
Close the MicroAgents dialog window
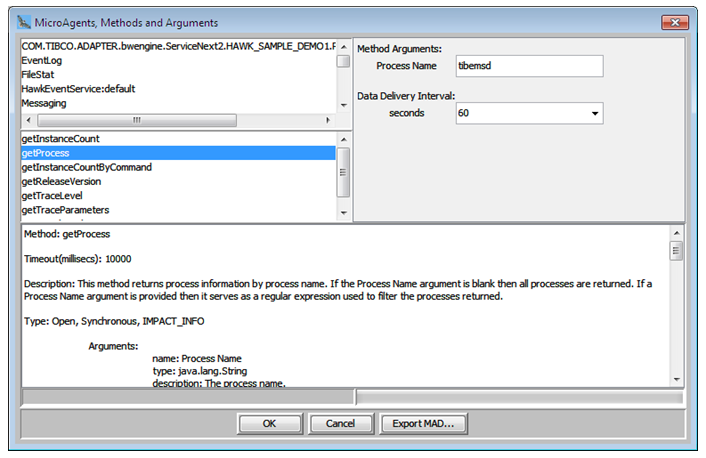pos(674,22)
